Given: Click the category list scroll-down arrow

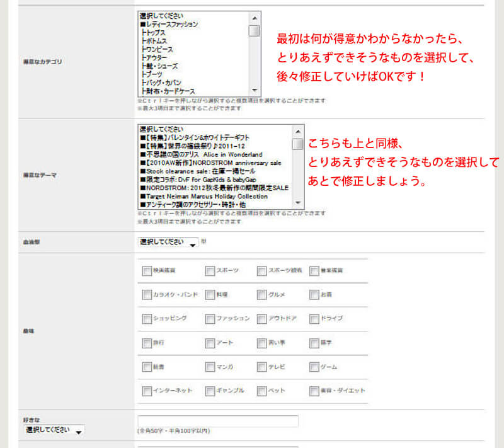Looking at the screenshot, I should (255, 90).
